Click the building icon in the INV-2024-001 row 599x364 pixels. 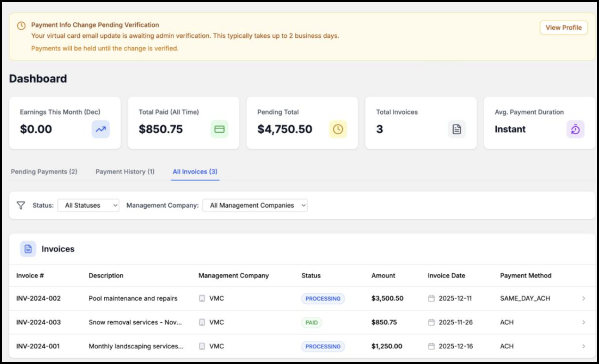[x=202, y=346]
